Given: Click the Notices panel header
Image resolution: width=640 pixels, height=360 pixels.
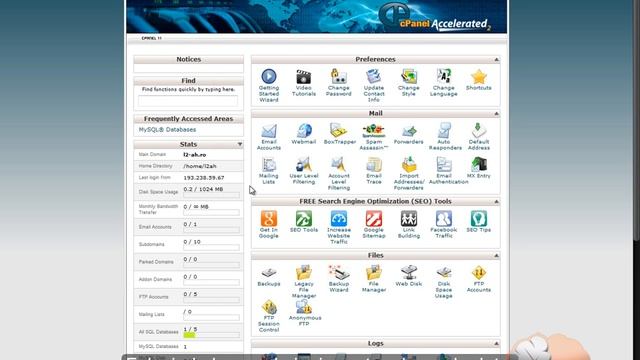Looking at the screenshot, I should click(x=189, y=60).
